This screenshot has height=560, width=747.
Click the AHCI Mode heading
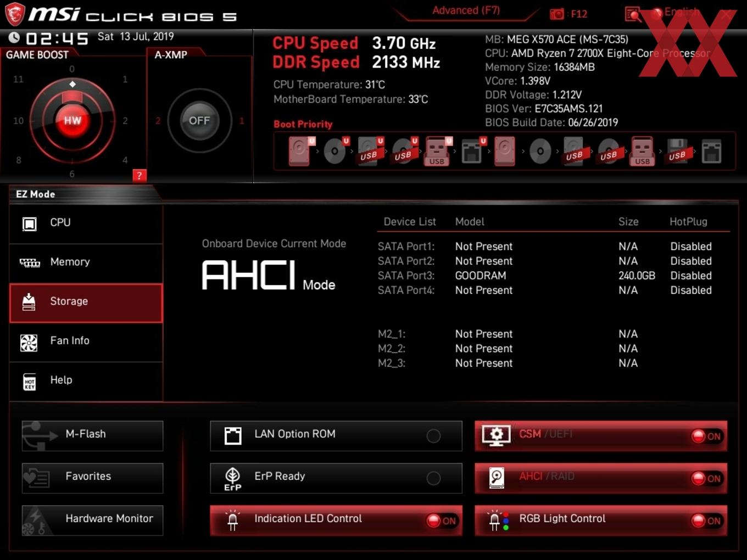pyautogui.click(x=269, y=276)
